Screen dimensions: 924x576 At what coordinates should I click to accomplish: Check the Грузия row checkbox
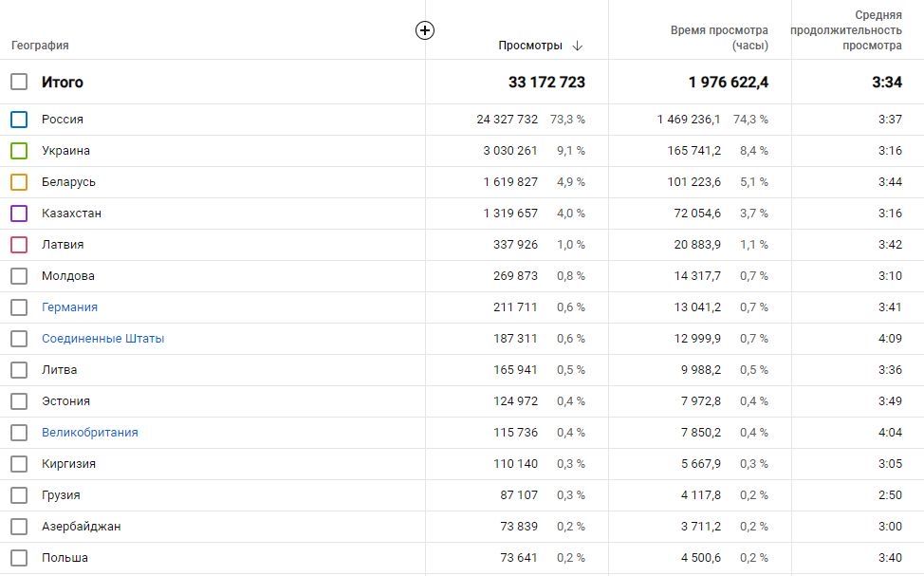(19, 495)
